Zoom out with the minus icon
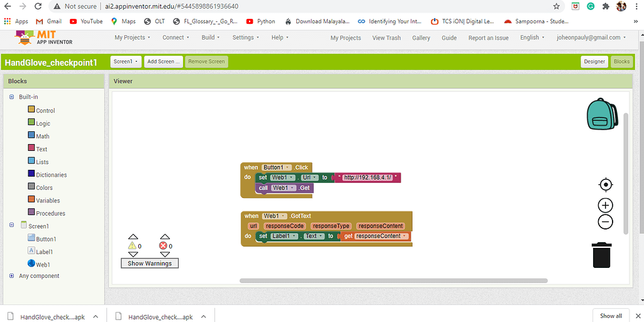This screenshot has width=644, height=322. 605,221
